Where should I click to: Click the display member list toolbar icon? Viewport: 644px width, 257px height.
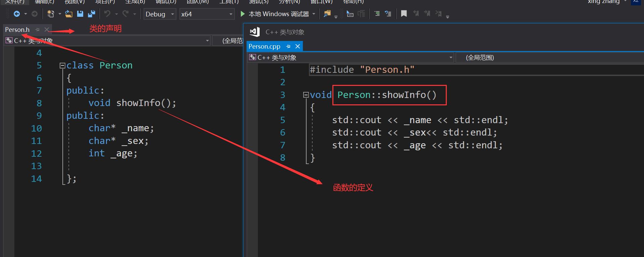point(350,14)
